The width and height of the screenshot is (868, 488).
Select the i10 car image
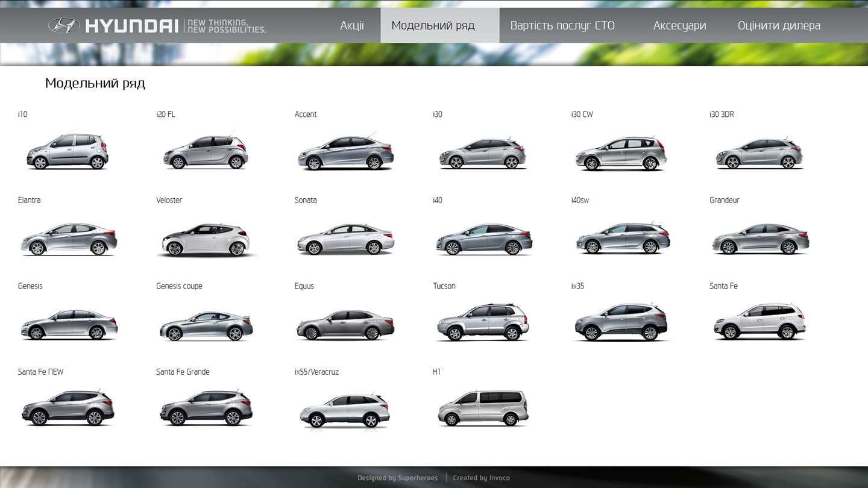[68, 151]
